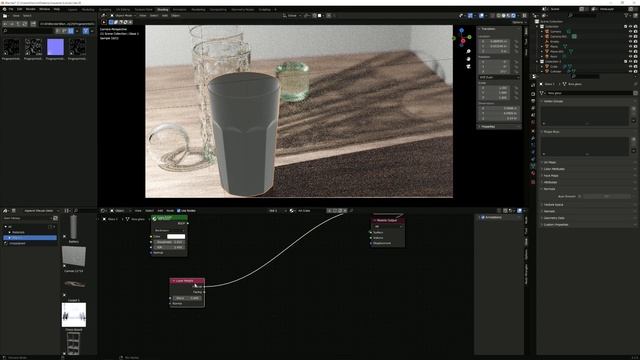Collapse the Shape Keys panel
This screenshot has width=640, height=360.
(x=551, y=132)
